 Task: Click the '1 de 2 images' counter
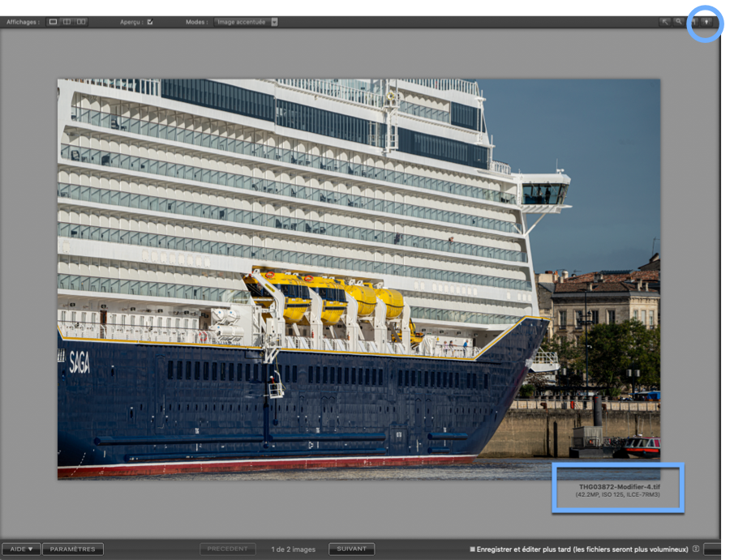(294, 549)
